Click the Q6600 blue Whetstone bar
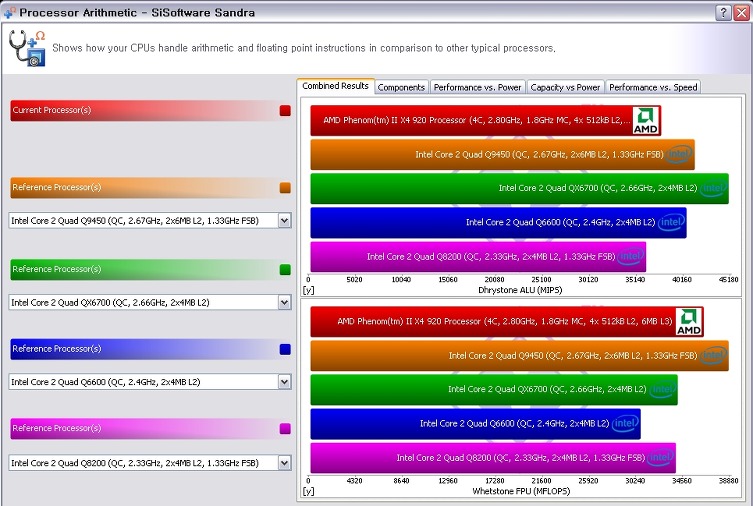The image size is (753, 506). [475, 424]
